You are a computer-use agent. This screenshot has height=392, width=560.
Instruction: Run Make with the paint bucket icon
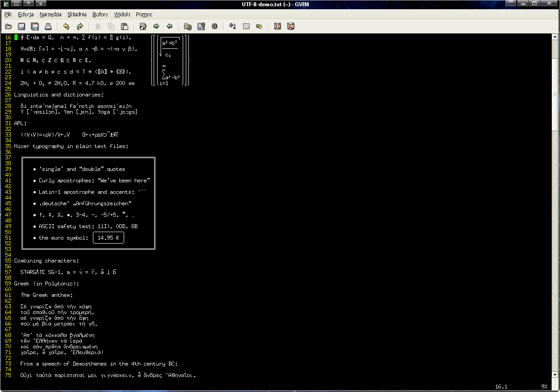[x=232, y=26]
